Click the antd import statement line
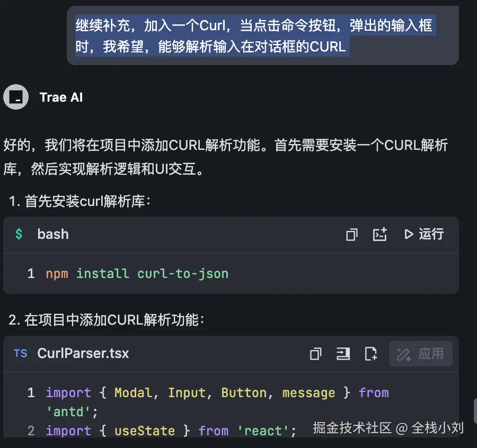This screenshot has height=448, width=477. click(217, 402)
